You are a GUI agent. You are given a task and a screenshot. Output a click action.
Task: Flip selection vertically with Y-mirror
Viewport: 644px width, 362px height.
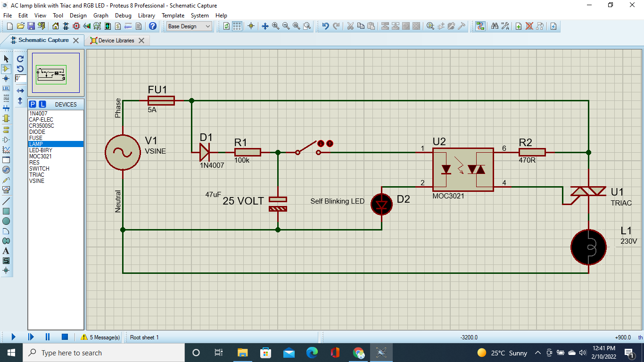pos(20,100)
